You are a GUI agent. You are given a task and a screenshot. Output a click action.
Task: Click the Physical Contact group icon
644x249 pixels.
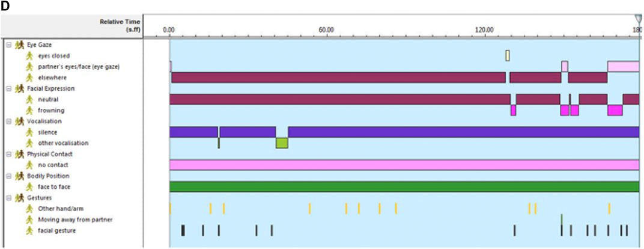19,154
